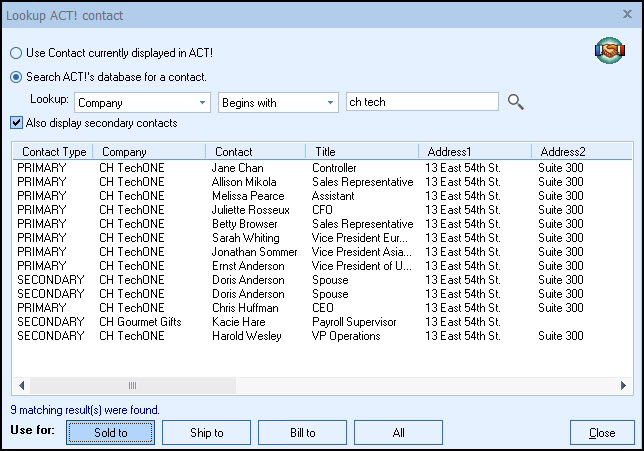Screen dimensions: 644x451
Task: Click the 'Bill to' button
Action: pyautogui.click(x=302, y=433)
